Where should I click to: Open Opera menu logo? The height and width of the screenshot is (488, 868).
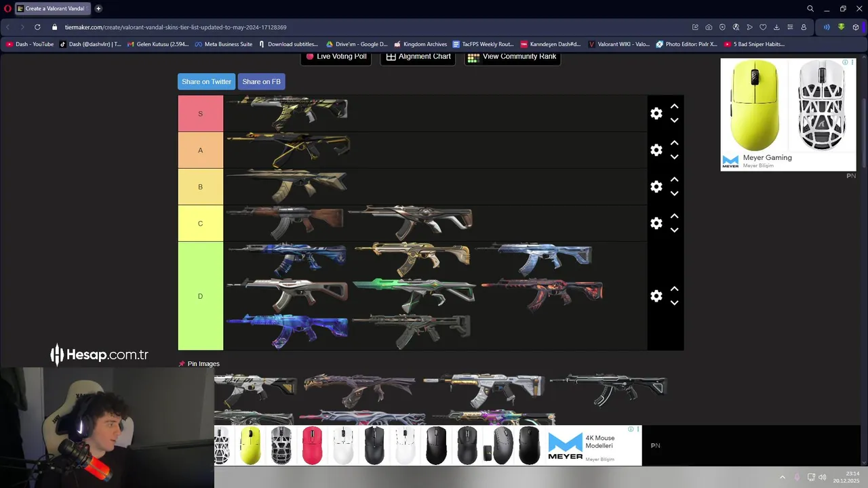click(7, 9)
